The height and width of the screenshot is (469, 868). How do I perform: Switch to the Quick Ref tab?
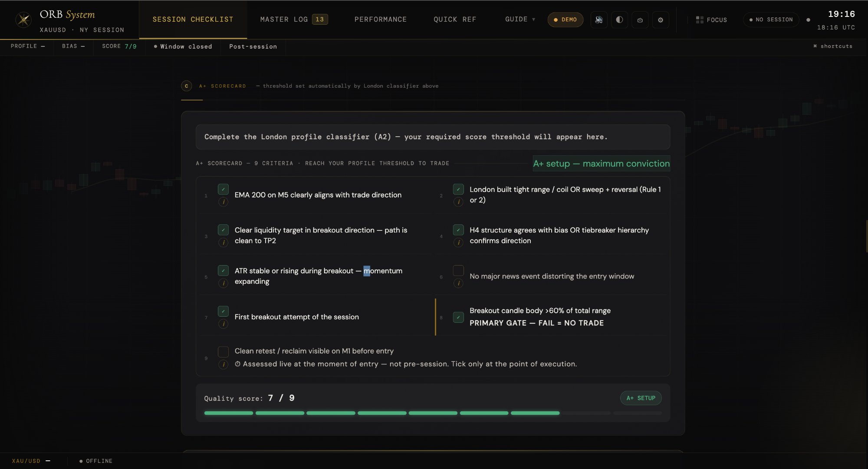point(455,20)
